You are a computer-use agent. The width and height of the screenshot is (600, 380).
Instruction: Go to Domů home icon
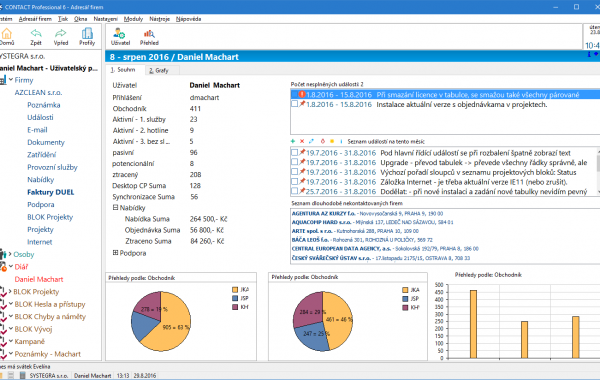[x=6, y=34]
